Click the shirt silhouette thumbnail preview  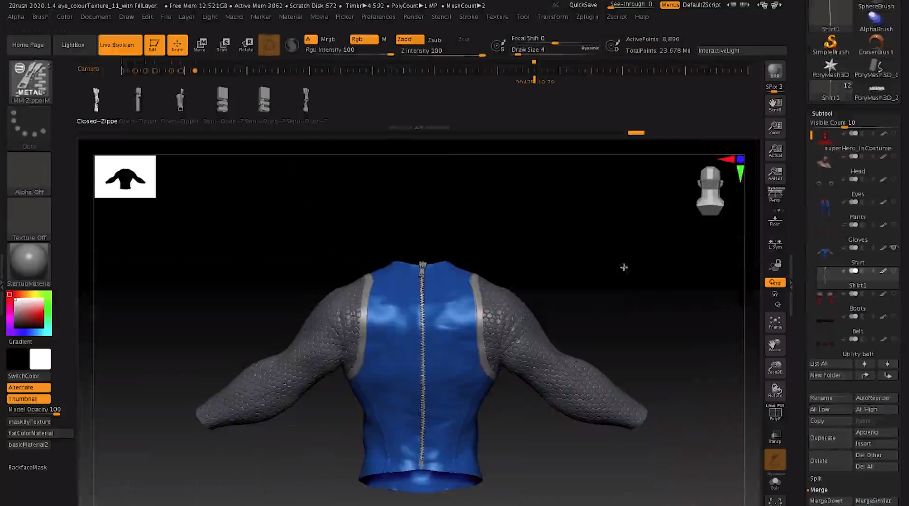[125, 176]
